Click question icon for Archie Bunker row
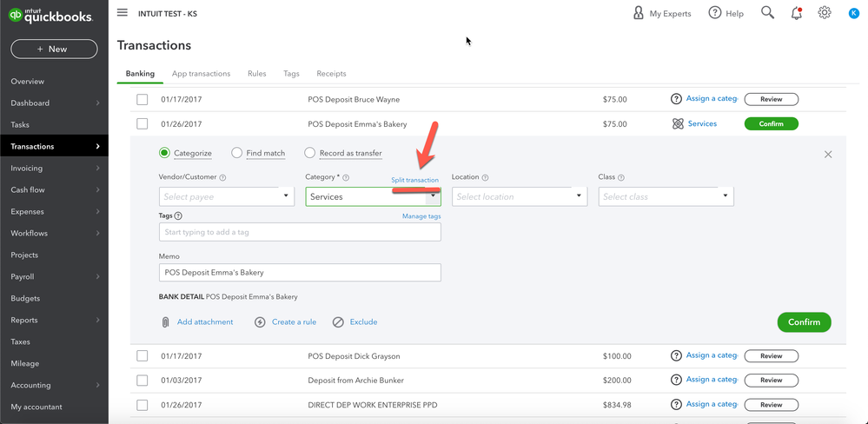 (x=676, y=380)
